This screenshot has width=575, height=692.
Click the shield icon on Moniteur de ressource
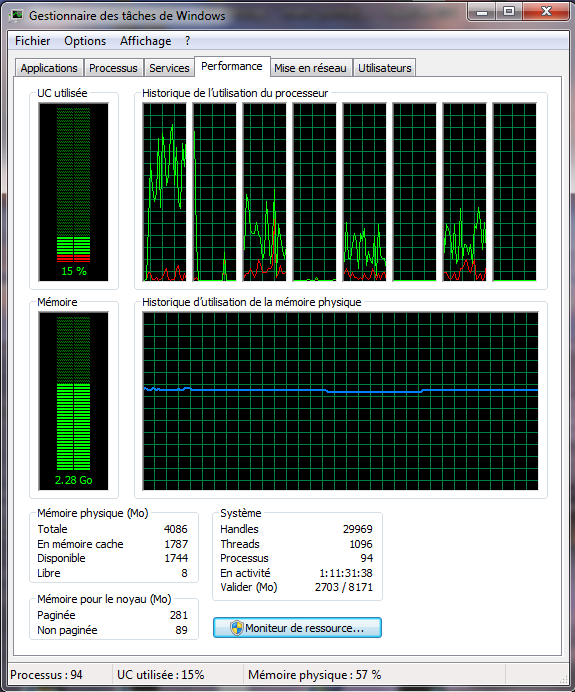[x=237, y=628]
